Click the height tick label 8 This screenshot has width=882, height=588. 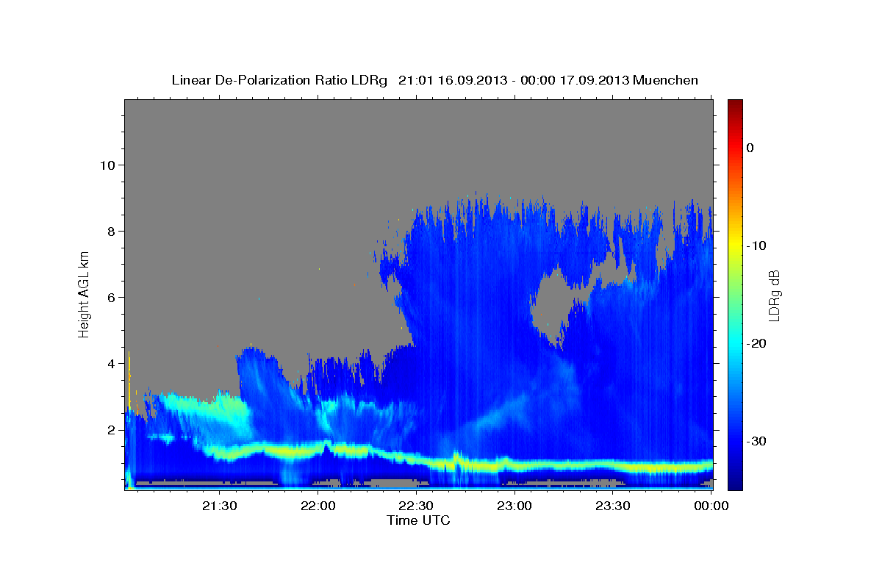[110, 231]
